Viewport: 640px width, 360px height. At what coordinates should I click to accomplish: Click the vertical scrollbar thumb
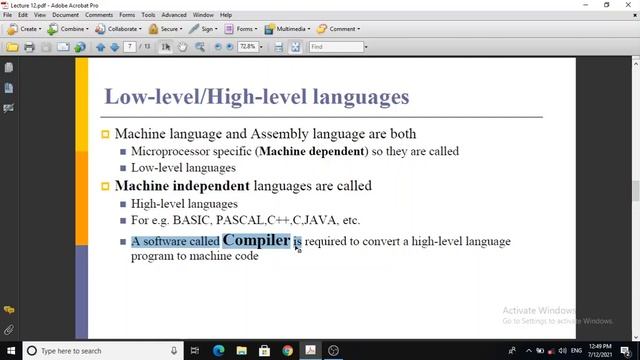(636, 191)
